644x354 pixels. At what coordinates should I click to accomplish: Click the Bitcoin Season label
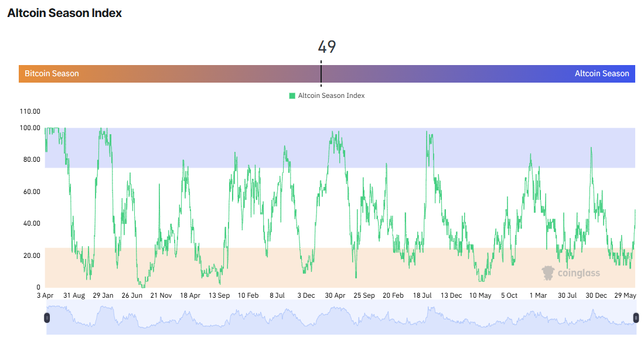50,73
